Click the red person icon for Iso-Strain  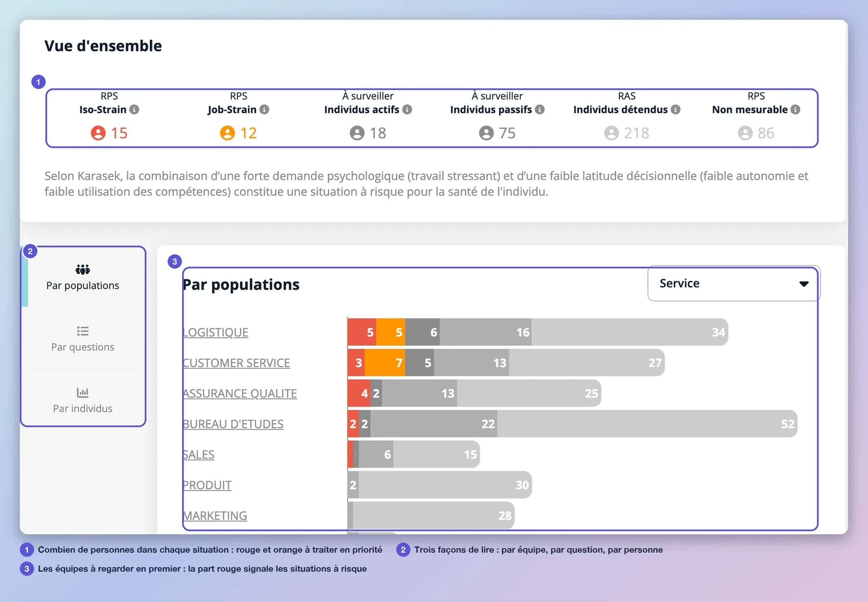click(98, 133)
